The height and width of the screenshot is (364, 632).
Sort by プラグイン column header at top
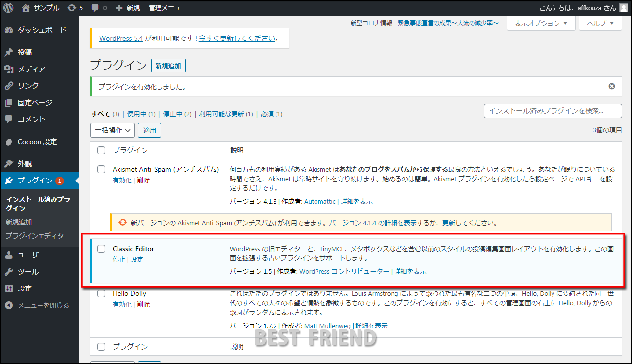tap(130, 150)
